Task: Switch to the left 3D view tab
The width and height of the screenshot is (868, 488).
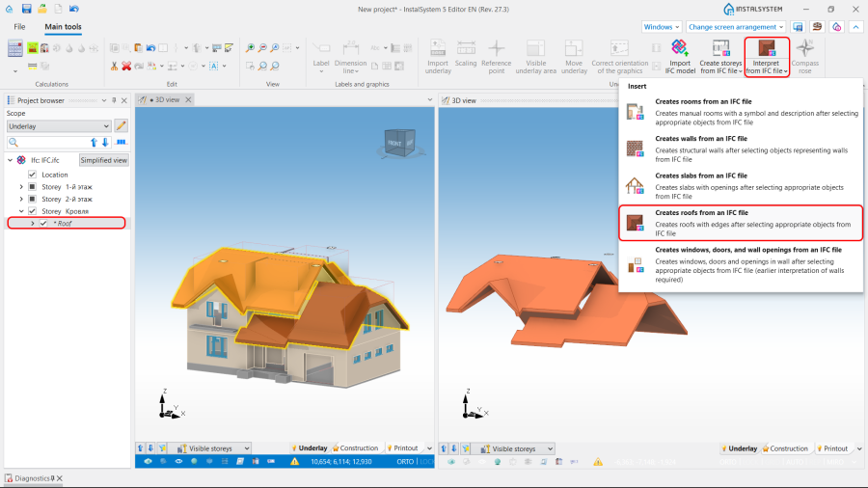Action: click(166, 100)
